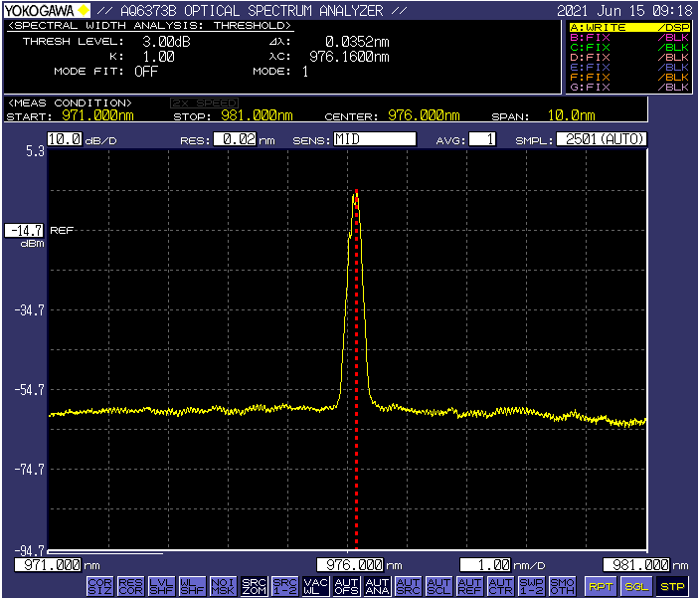
Task: Click the 976.000 nm center wavelength field
Action: click(349, 565)
